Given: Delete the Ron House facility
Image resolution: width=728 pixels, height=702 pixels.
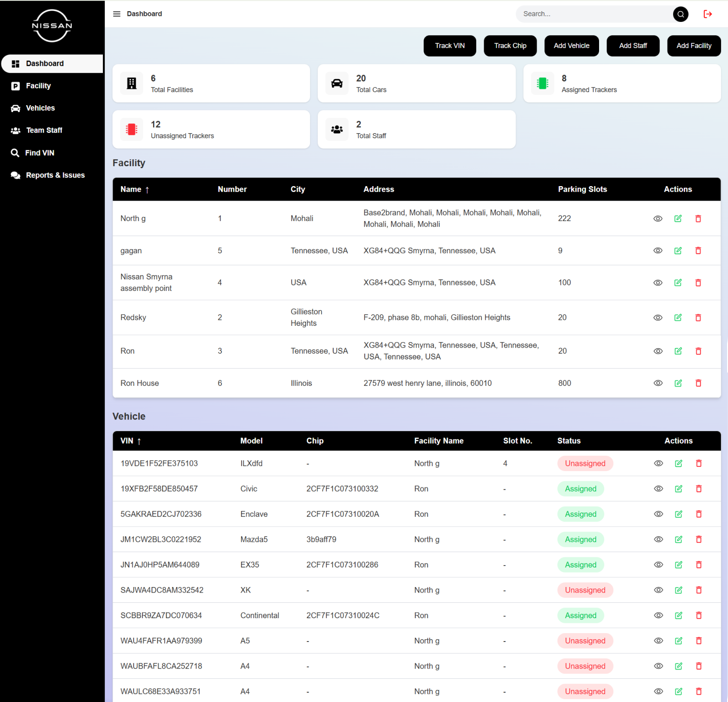Looking at the screenshot, I should click(698, 383).
